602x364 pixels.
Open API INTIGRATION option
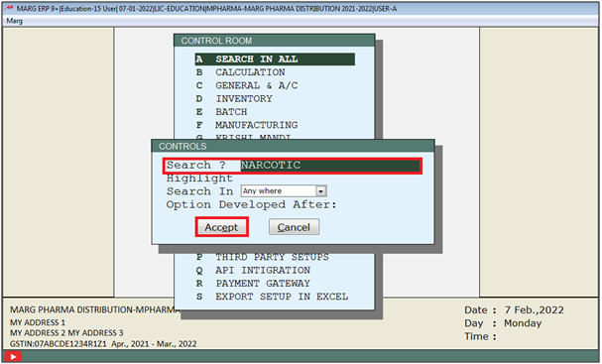pos(253,271)
